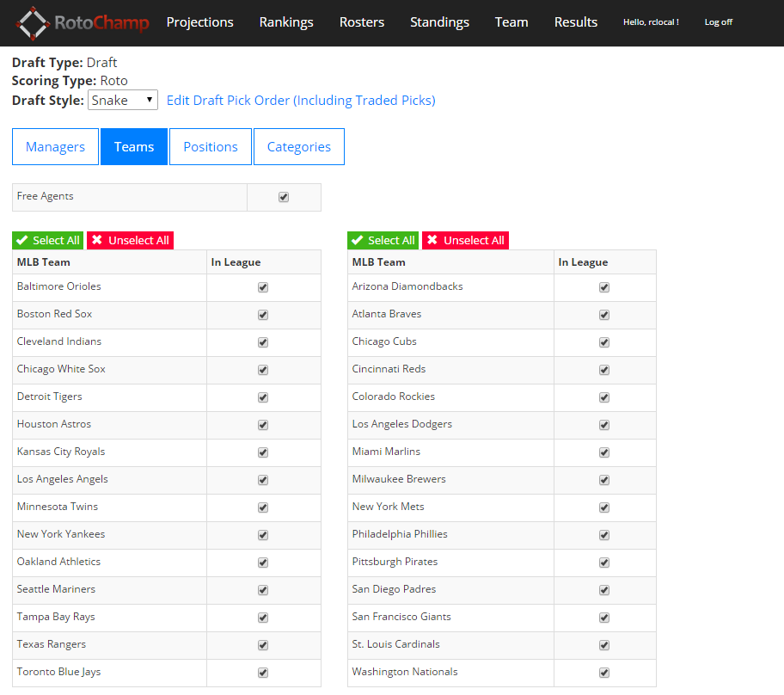784x695 pixels.
Task: Switch to the Positions tab
Action: click(x=211, y=146)
